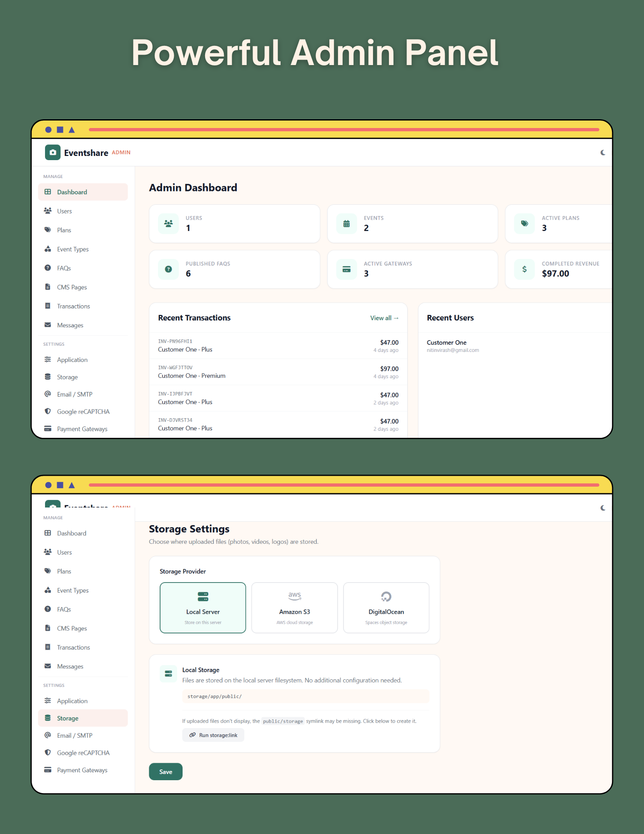Click the Users stat card icon
Viewport: 644px width, 834px height.
click(x=168, y=224)
